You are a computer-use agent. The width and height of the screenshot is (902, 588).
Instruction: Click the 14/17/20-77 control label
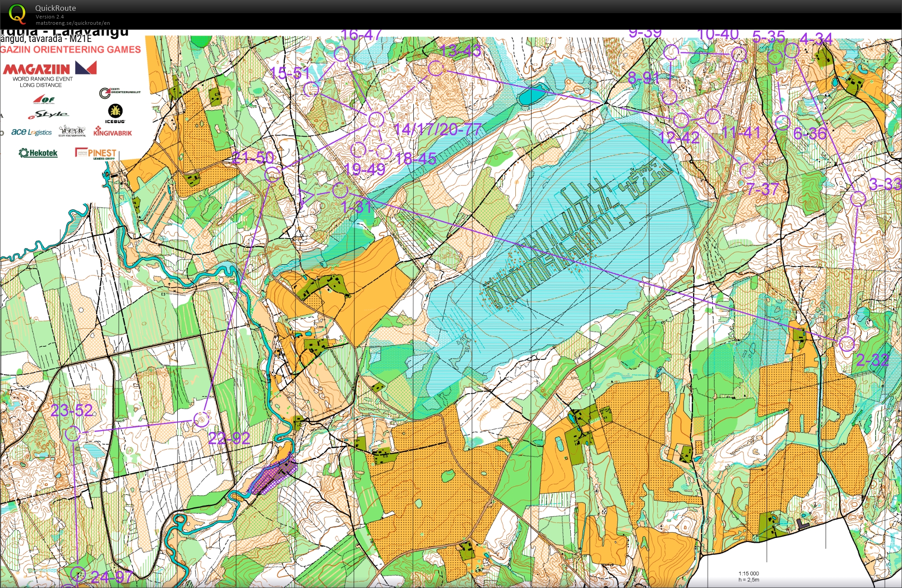tap(437, 130)
